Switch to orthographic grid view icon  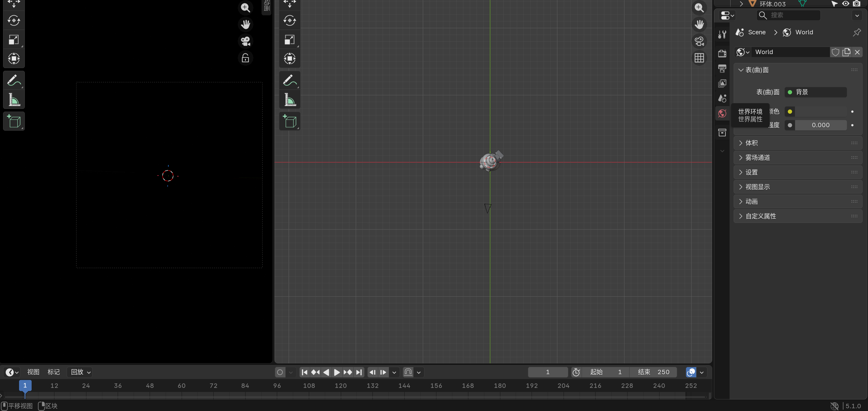[x=699, y=58]
